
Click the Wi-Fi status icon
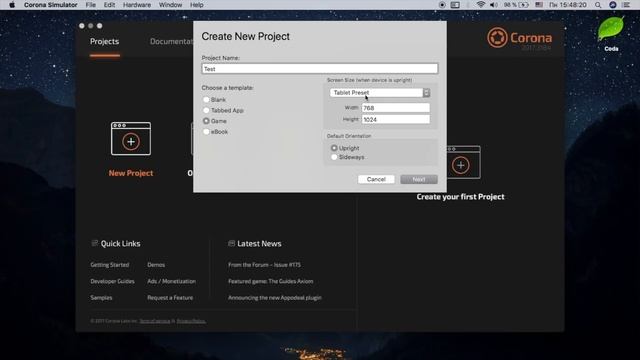(481, 5)
